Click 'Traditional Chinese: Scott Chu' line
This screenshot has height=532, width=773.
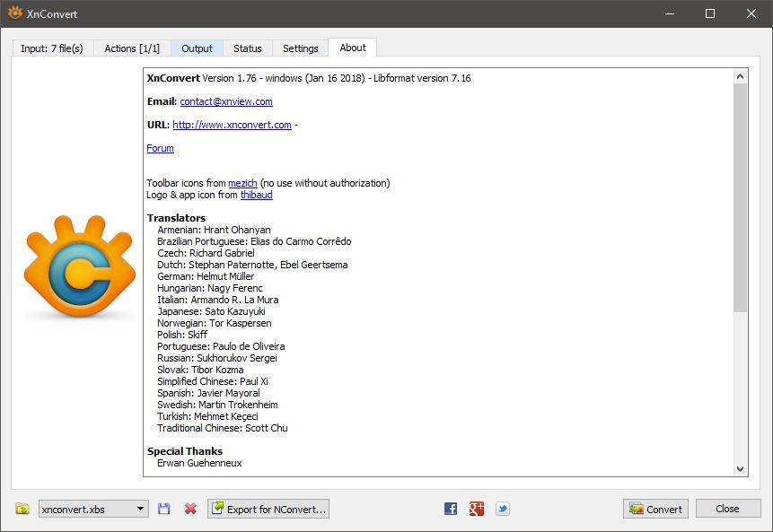coord(223,429)
